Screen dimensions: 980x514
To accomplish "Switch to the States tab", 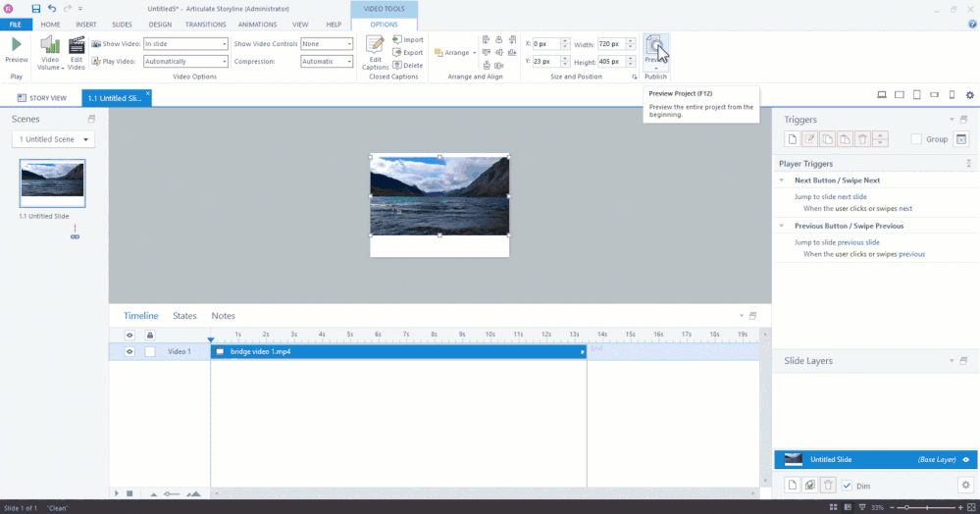I will pyautogui.click(x=184, y=316).
